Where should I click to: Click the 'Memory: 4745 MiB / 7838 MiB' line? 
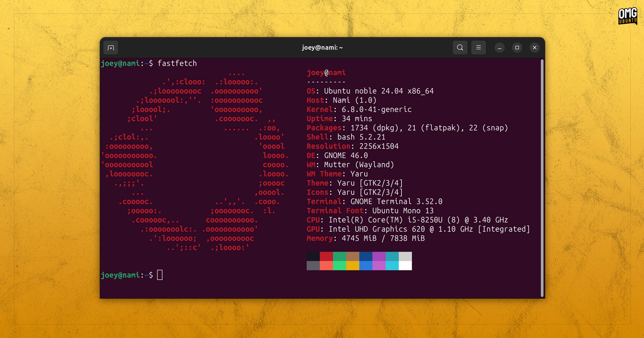pyautogui.click(x=366, y=238)
